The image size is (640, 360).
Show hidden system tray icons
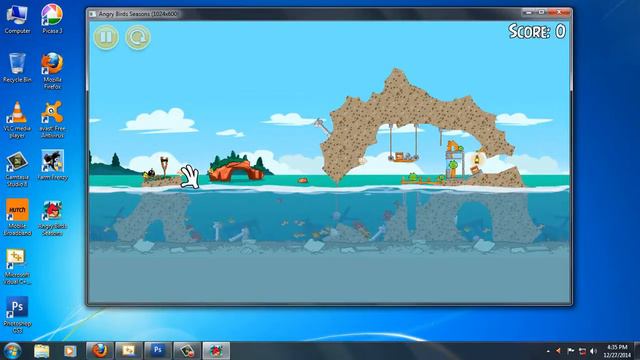point(548,351)
